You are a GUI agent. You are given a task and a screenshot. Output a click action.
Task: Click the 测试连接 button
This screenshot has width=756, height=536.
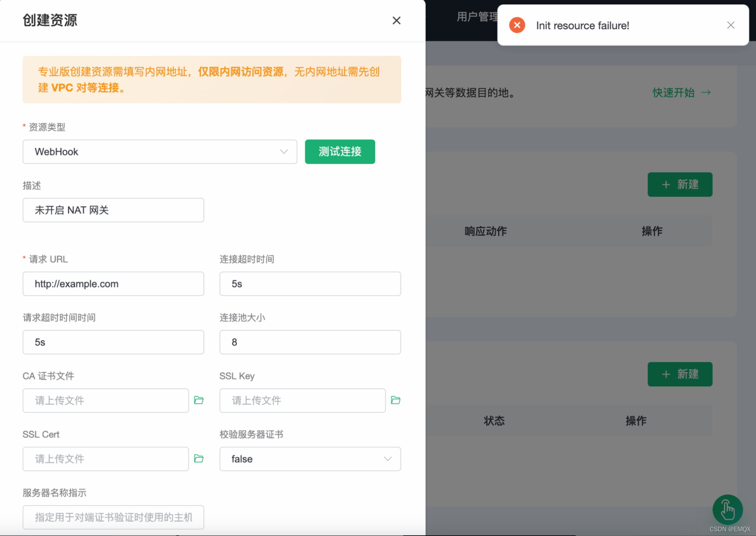pyautogui.click(x=340, y=152)
